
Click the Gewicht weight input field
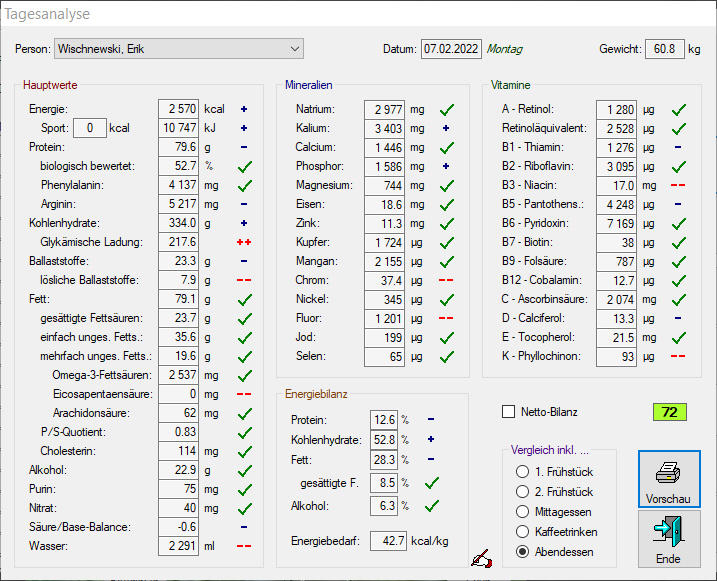click(x=664, y=49)
